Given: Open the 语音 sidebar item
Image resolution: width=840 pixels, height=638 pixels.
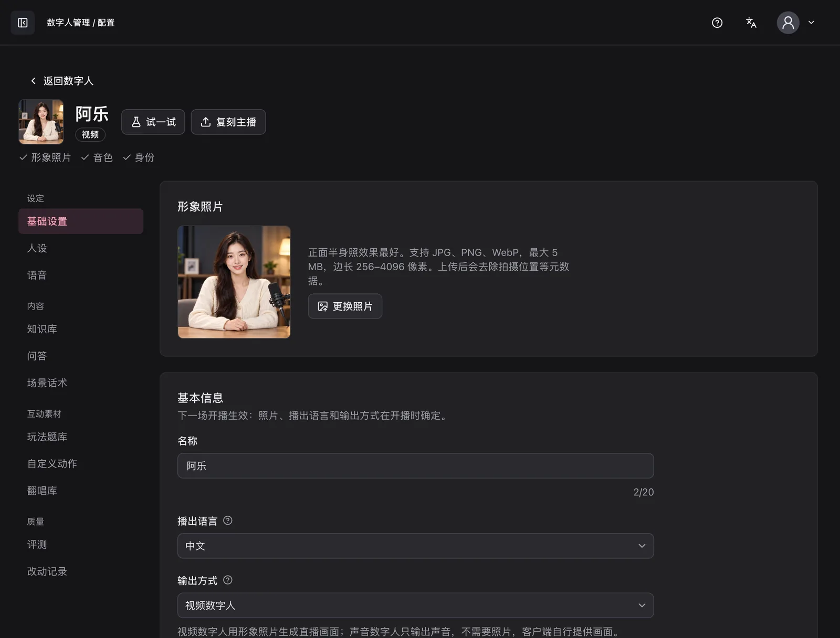Looking at the screenshot, I should click(81, 275).
